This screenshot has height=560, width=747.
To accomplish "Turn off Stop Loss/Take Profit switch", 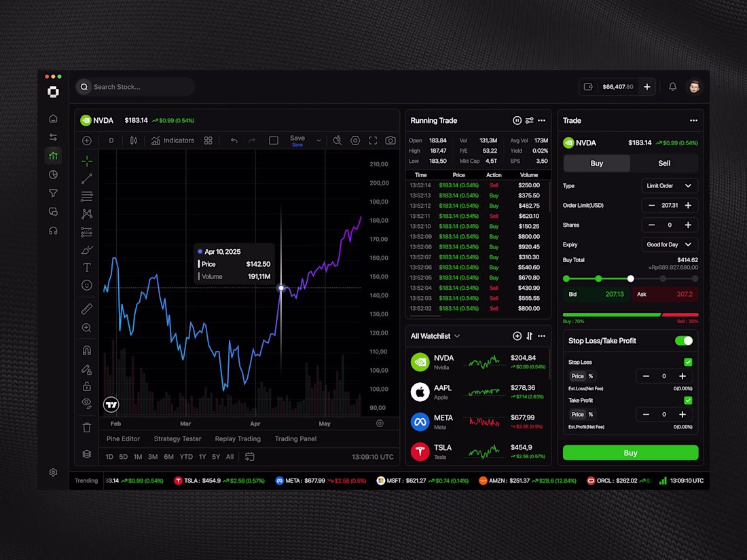I will tap(684, 341).
